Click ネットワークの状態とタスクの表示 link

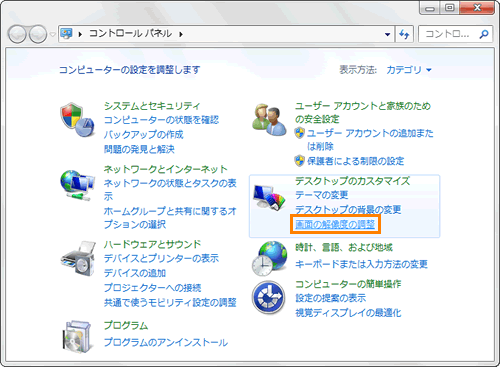click(x=170, y=190)
